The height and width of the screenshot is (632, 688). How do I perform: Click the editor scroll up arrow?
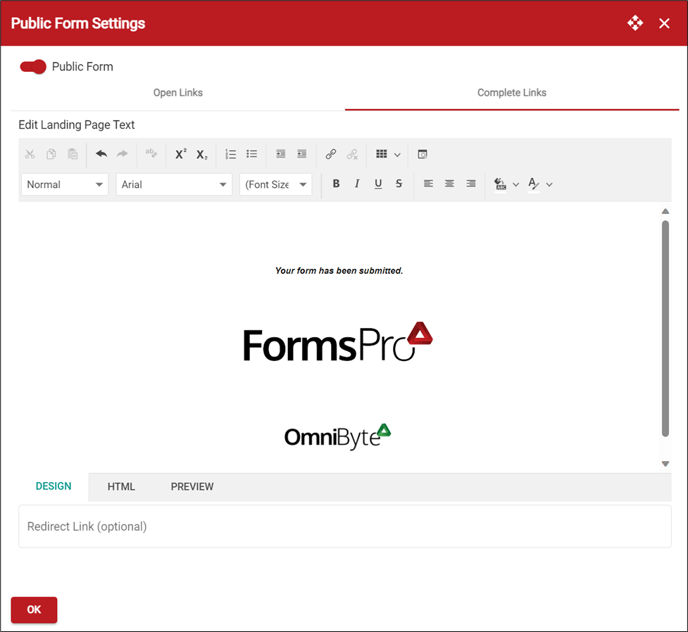[666, 211]
